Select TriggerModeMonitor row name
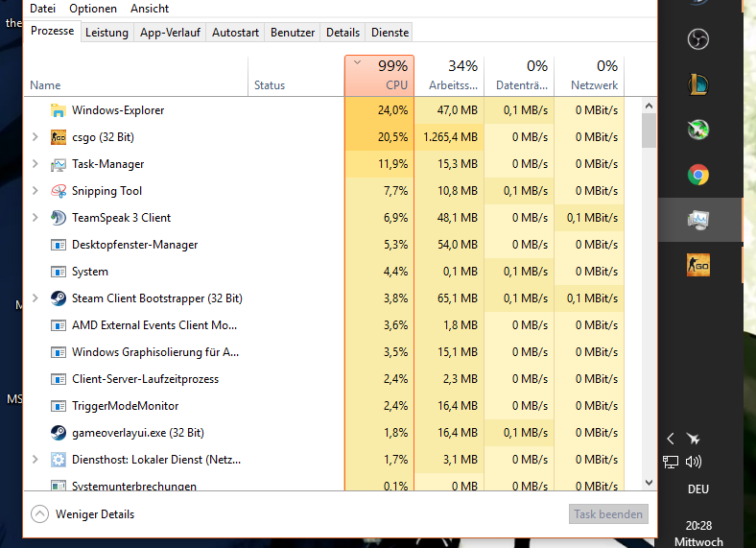The image size is (756, 548). point(126,406)
